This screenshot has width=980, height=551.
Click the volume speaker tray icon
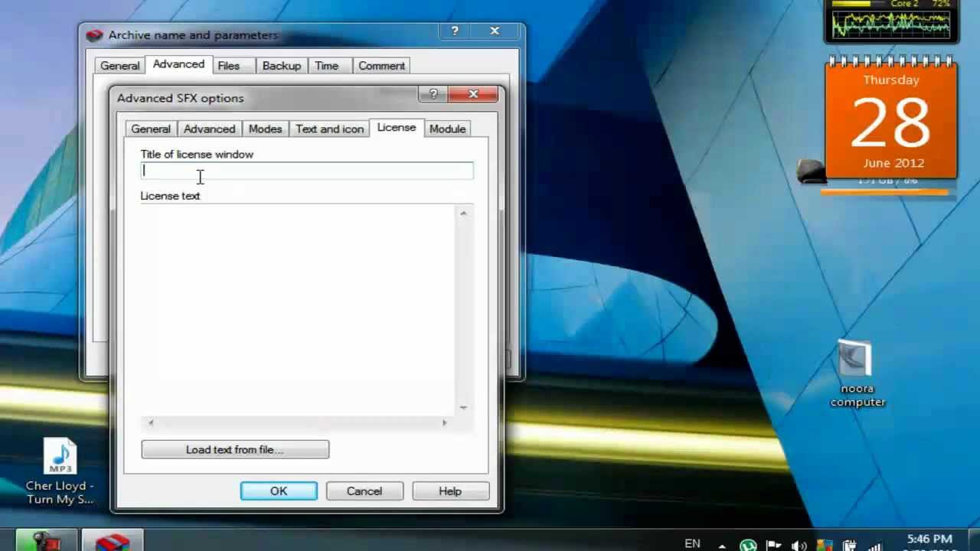(799, 545)
